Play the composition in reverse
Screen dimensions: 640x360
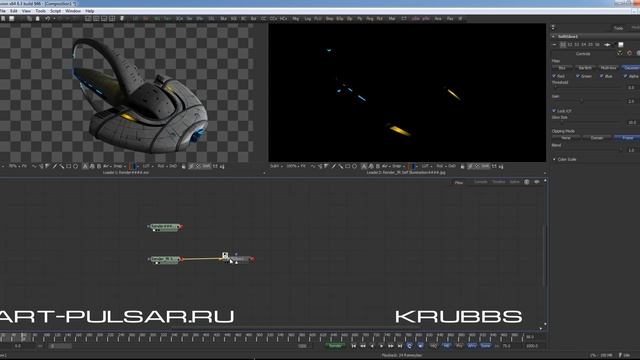coord(372,346)
